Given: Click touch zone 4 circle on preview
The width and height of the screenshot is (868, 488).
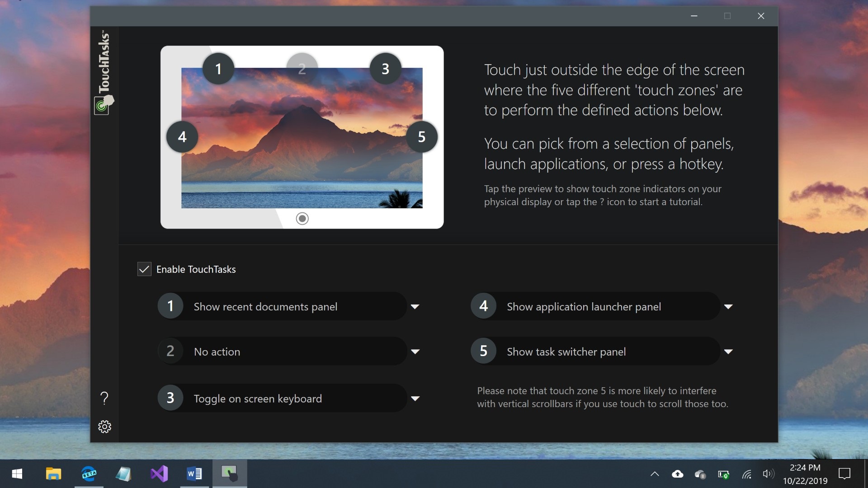Looking at the screenshot, I should (182, 136).
